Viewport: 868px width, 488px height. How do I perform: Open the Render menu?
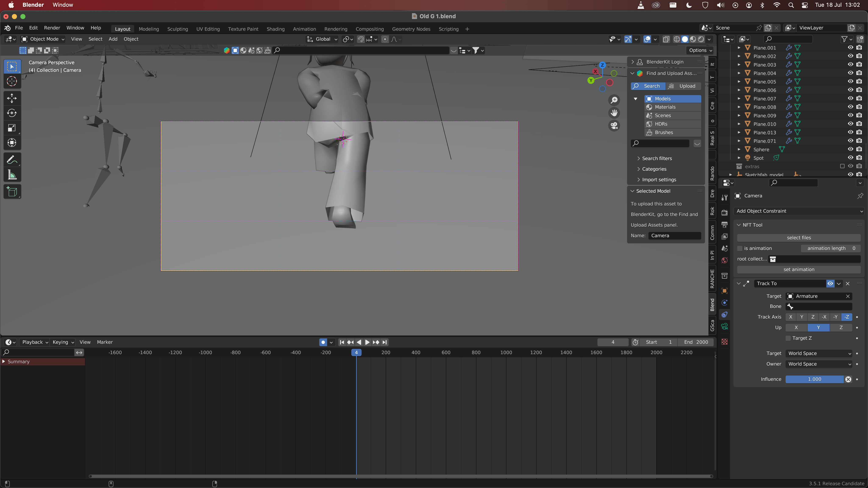tap(52, 28)
